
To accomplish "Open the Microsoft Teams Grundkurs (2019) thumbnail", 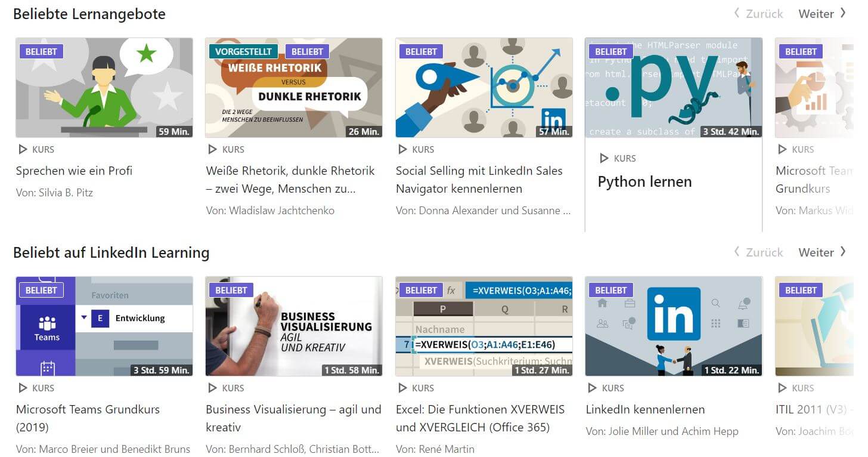I will (x=104, y=326).
